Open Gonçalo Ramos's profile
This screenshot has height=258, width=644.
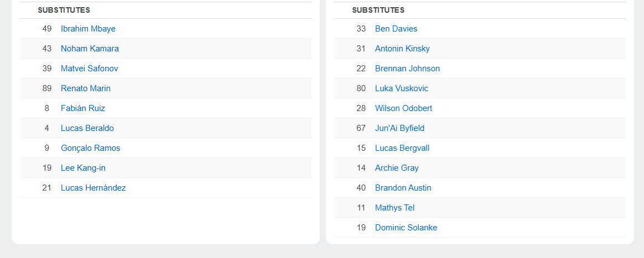coord(90,148)
